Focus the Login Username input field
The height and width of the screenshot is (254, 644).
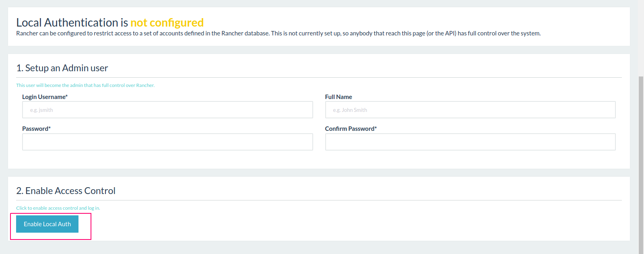tap(167, 110)
